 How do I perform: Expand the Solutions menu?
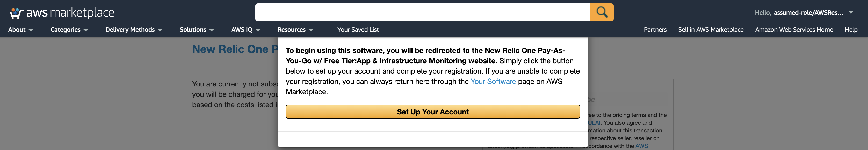click(x=197, y=30)
